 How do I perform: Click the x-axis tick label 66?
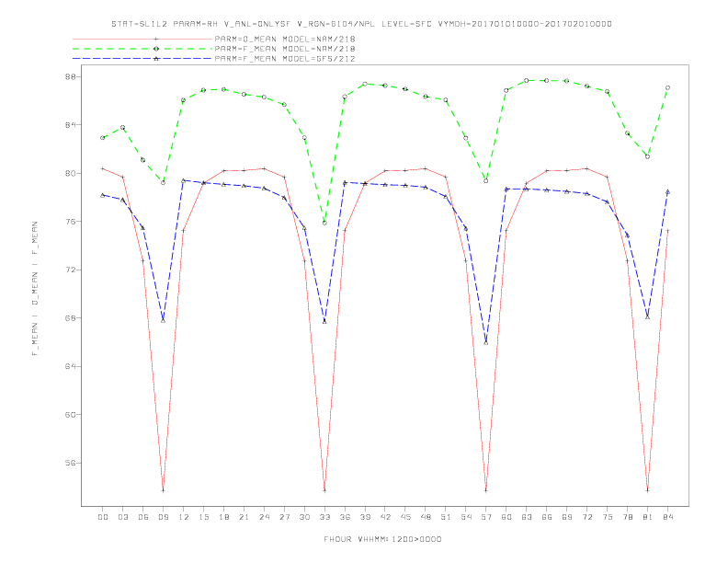pyautogui.click(x=547, y=517)
